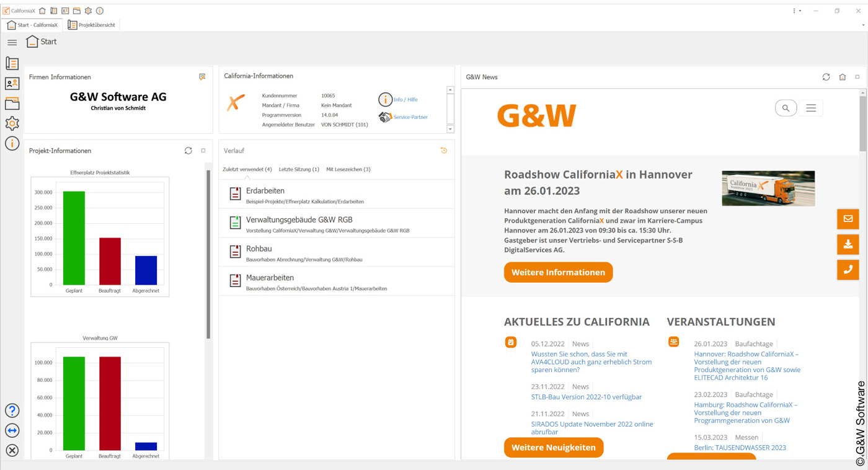This screenshot has height=470, width=868.
Task: Pin the Firmen Informationen panel
Action: 201,76
